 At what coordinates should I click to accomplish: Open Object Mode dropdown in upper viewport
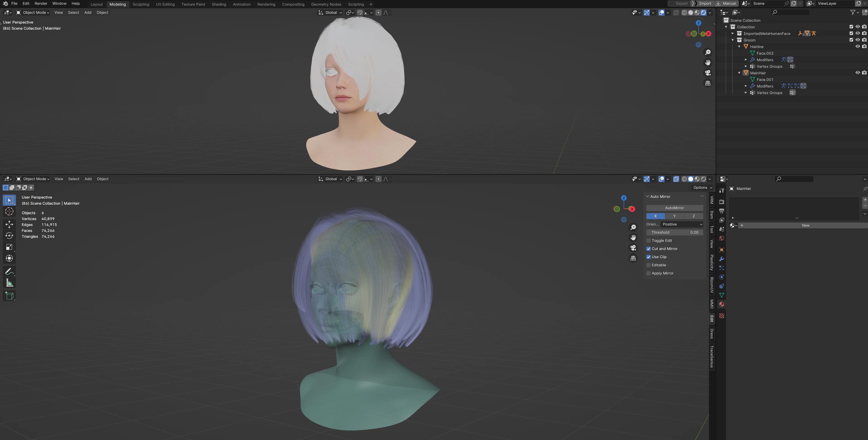[x=33, y=12]
